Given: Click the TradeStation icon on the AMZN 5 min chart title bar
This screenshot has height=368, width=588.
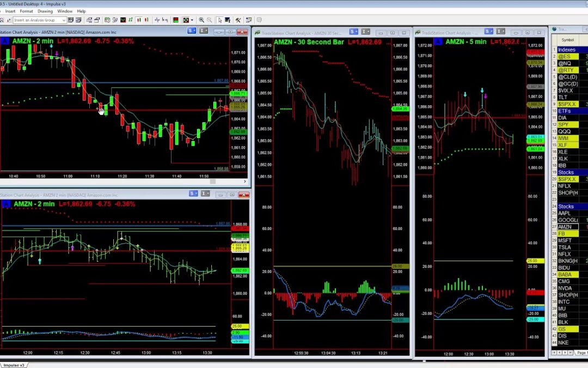Looking at the screenshot, I should pyautogui.click(x=418, y=33).
